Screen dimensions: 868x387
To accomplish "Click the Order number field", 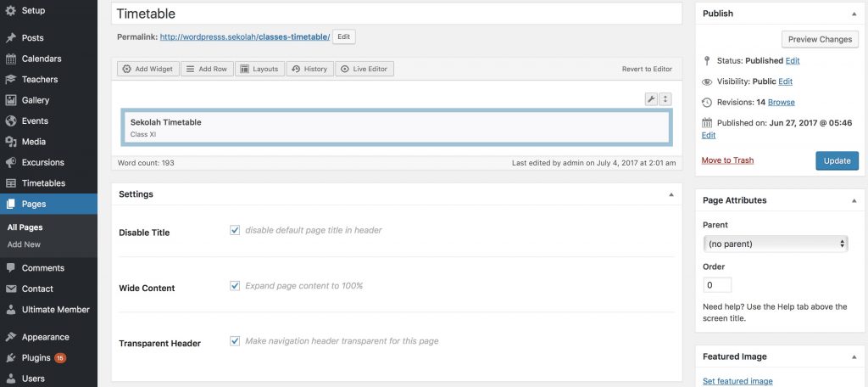I will coord(717,285).
